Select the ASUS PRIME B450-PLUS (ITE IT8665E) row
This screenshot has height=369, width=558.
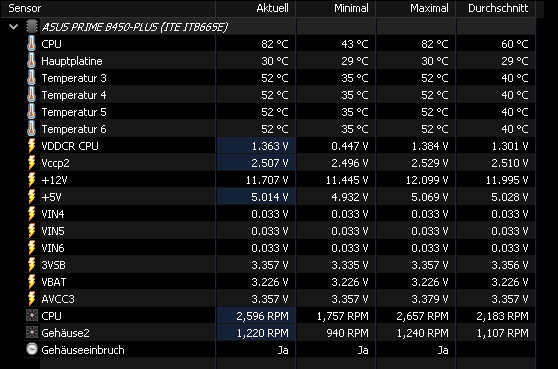135,27
